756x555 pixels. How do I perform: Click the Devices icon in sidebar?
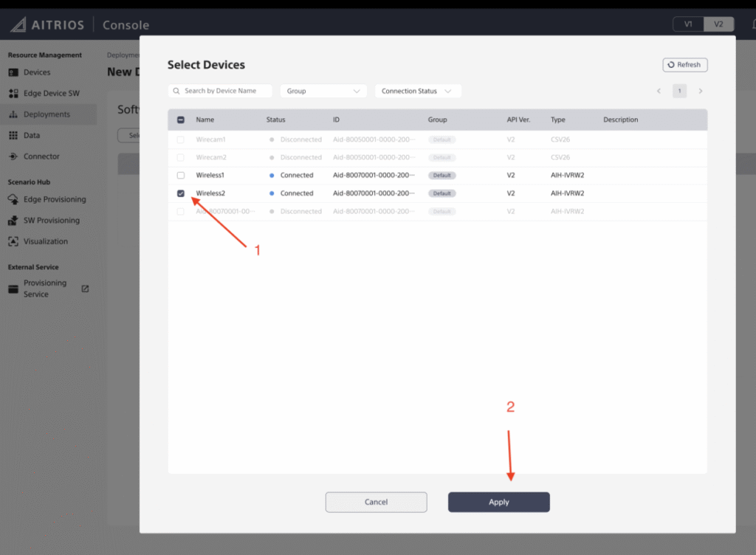[13, 72]
